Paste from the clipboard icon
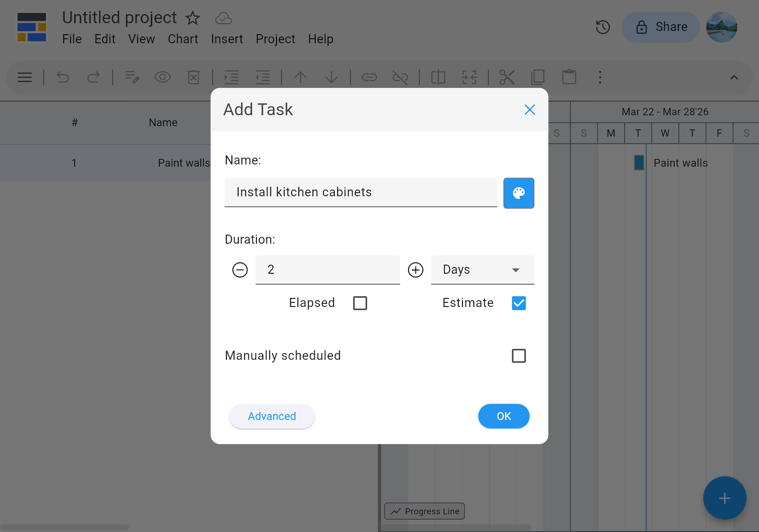This screenshot has width=759, height=532. pyautogui.click(x=569, y=77)
